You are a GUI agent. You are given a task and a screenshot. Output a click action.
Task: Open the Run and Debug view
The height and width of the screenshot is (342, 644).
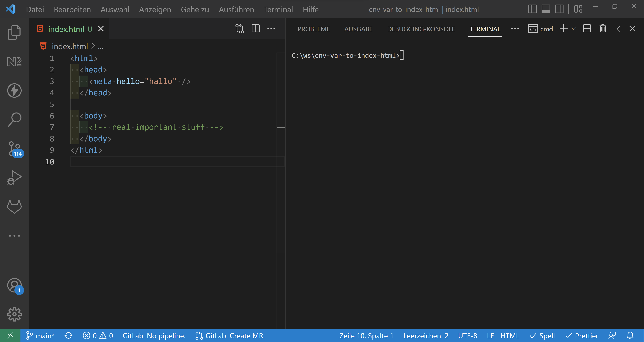[x=14, y=178]
